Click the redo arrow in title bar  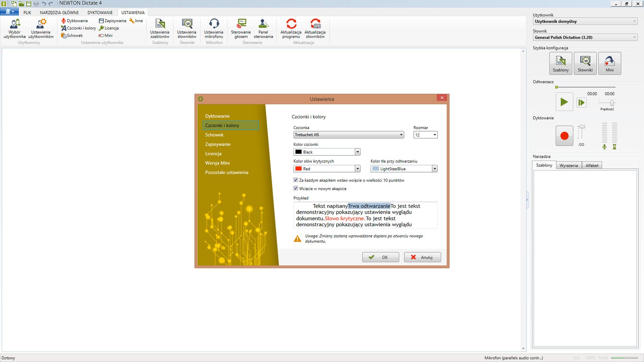(51, 3)
